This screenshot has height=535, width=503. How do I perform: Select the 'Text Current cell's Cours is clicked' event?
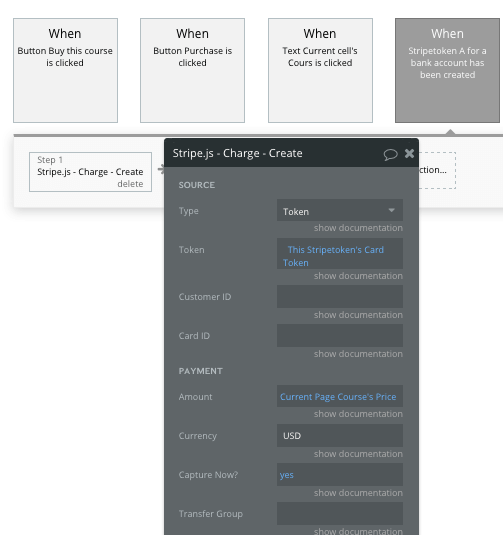(320, 71)
